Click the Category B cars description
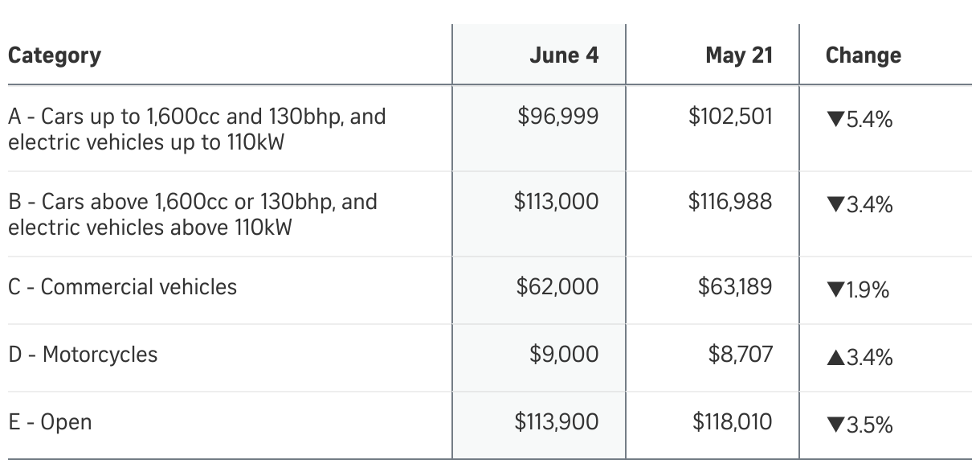 (193, 214)
